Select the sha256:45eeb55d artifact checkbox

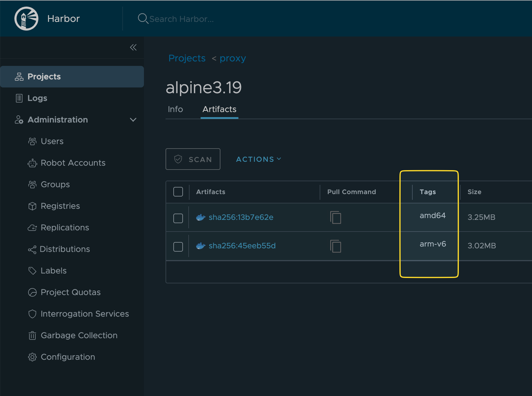coord(178,247)
